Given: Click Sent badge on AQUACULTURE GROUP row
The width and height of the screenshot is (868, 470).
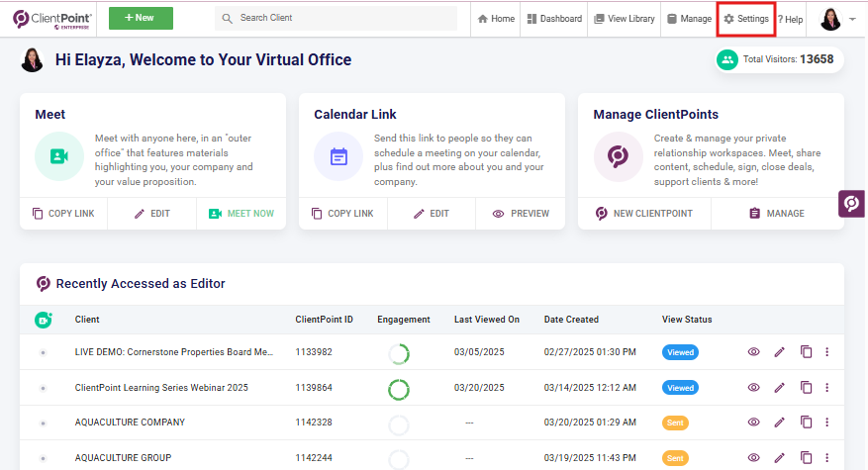Looking at the screenshot, I should click(675, 458).
